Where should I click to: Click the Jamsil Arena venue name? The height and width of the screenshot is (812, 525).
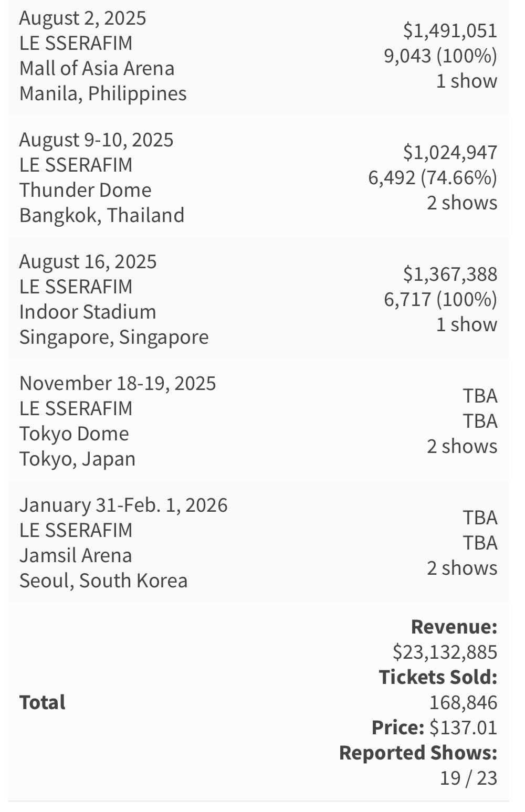76,556
